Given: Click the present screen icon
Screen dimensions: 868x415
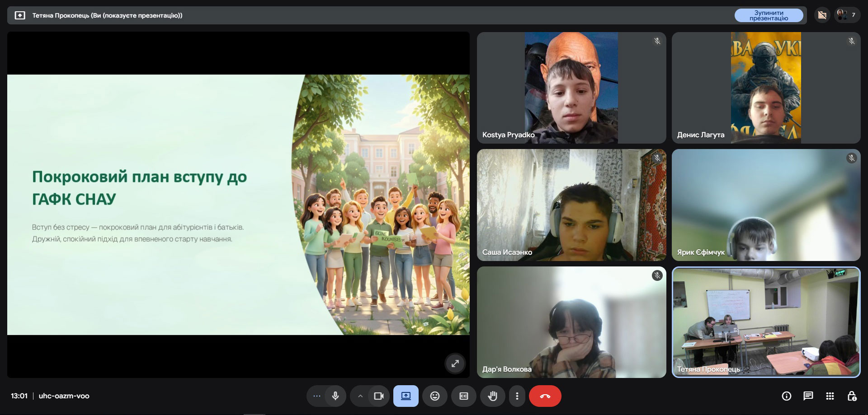Looking at the screenshot, I should pyautogui.click(x=406, y=396).
